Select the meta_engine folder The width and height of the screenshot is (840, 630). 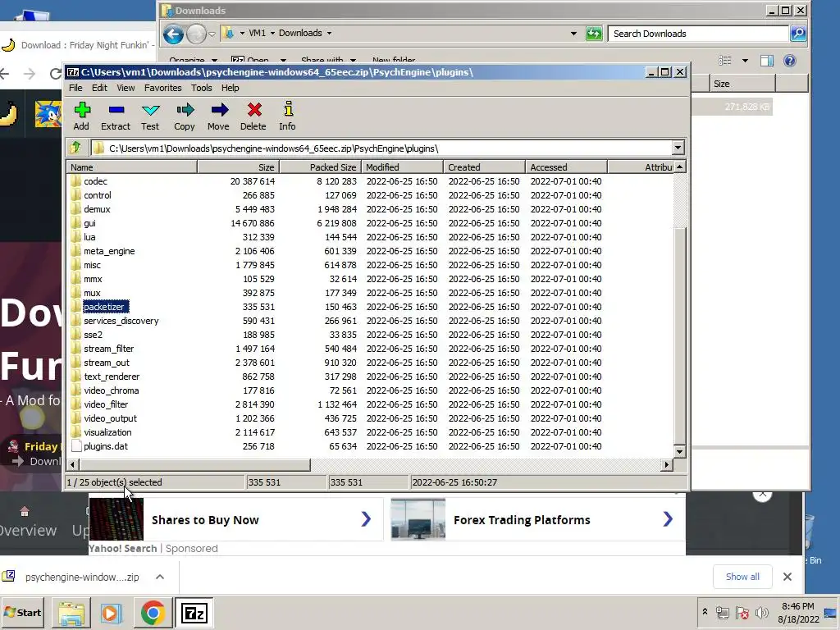tap(109, 251)
